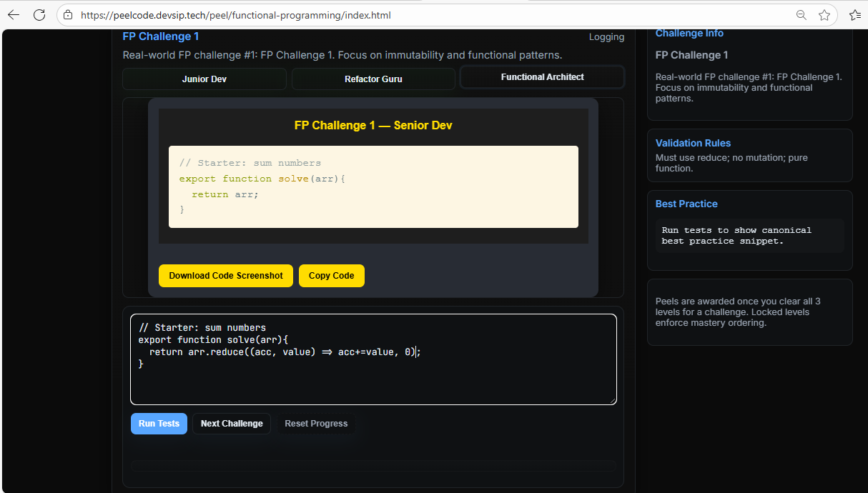The height and width of the screenshot is (493, 868).
Task: Advance with the Next Challenge button
Action: (231, 423)
